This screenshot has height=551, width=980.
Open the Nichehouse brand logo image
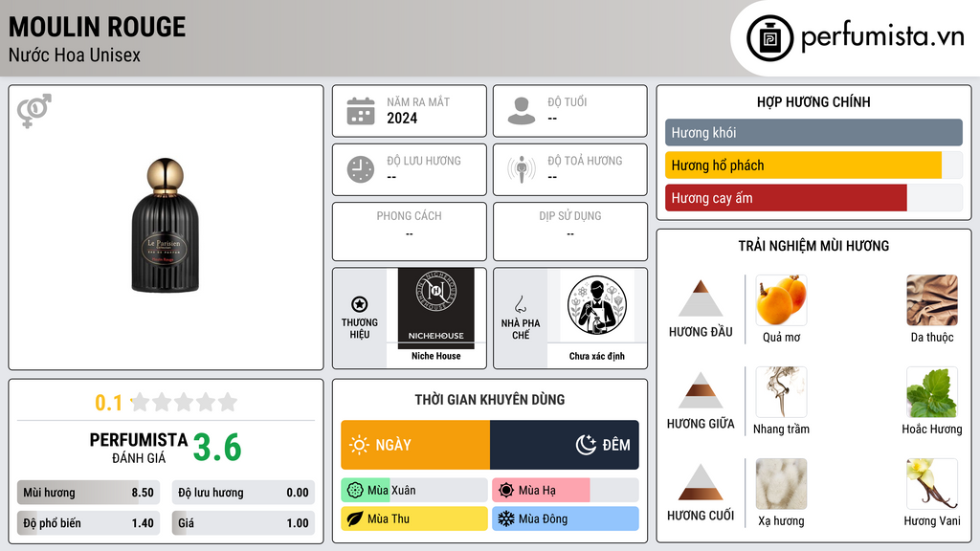coord(436,308)
